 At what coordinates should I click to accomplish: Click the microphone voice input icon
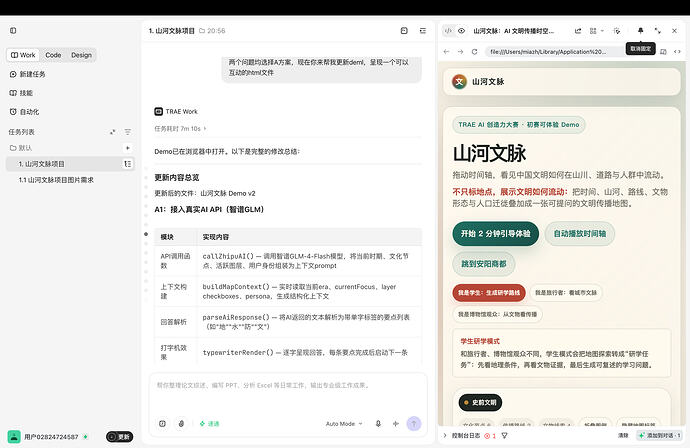378,423
